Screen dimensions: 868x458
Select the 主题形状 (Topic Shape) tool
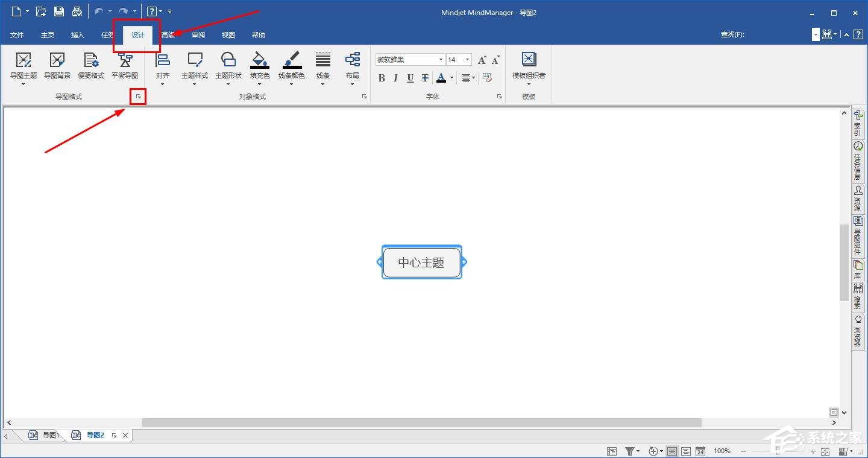tap(228, 66)
